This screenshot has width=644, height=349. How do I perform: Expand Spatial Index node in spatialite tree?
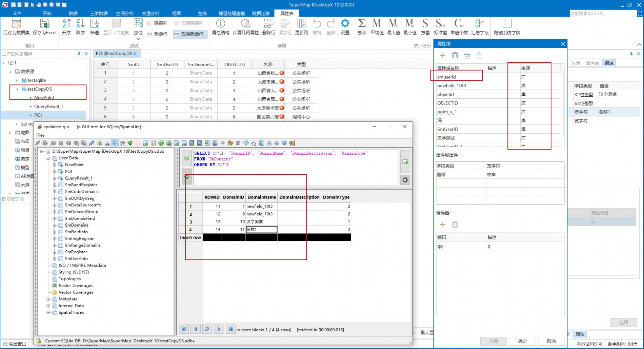point(48,313)
